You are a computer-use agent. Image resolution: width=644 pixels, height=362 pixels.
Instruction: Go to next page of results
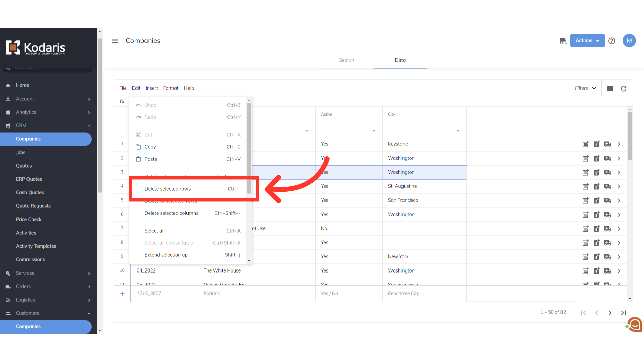point(610,313)
